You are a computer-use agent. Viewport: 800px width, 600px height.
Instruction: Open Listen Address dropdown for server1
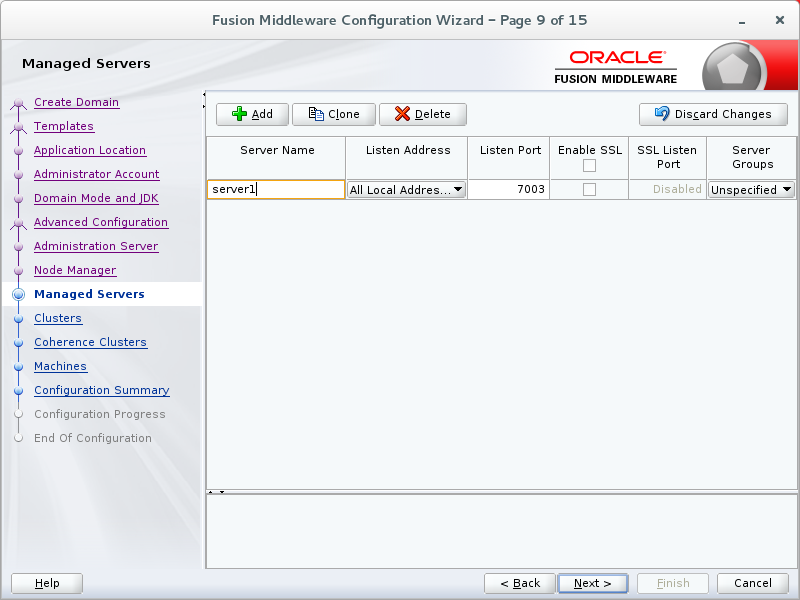(406, 190)
